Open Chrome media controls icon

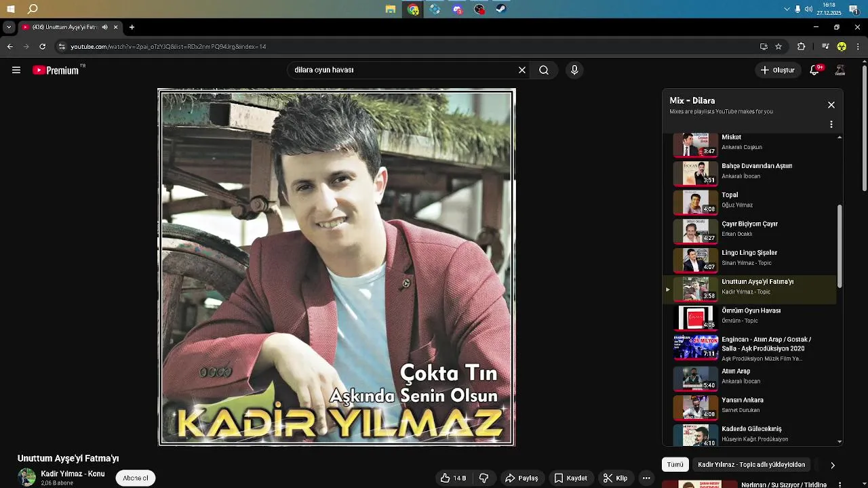pyautogui.click(x=825, y=47)
